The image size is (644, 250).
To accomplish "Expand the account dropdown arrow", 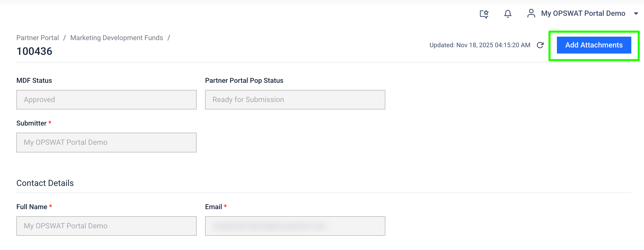I will tap(636, 13).
